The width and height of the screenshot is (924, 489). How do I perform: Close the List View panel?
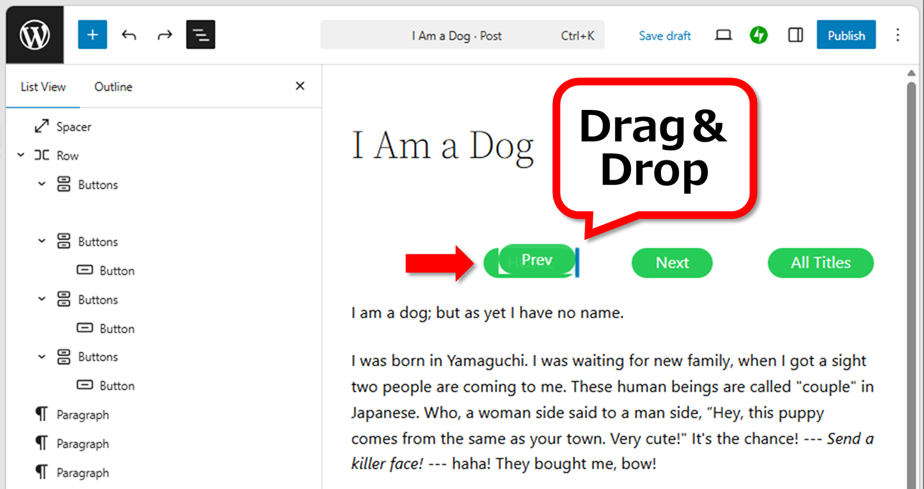pos(300,87)
